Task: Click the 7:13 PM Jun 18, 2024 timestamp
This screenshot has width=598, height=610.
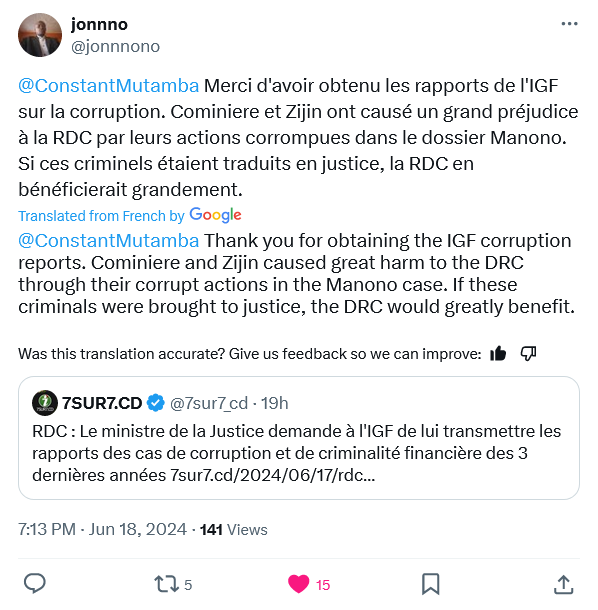Action: 102,529
